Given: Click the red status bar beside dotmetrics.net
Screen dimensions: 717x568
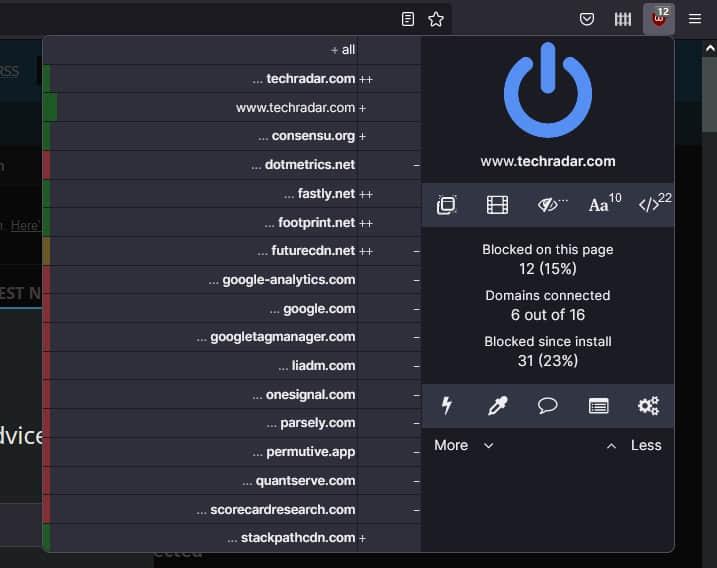Looking at the screenshot, I should [x=47, y=165].
